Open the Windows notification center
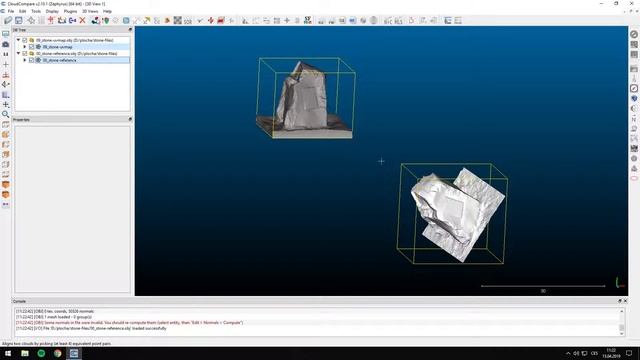This screenshot has height=360, width=640. [629, 353]
